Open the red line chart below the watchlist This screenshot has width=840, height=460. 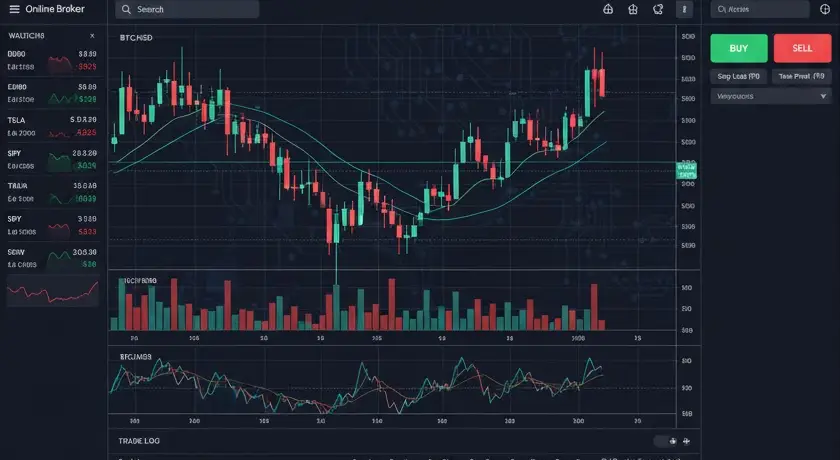coord(52,291)
